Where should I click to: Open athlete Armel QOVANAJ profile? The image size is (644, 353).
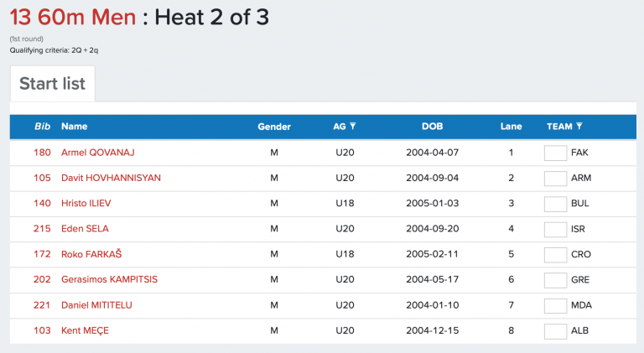click(97, 153)
